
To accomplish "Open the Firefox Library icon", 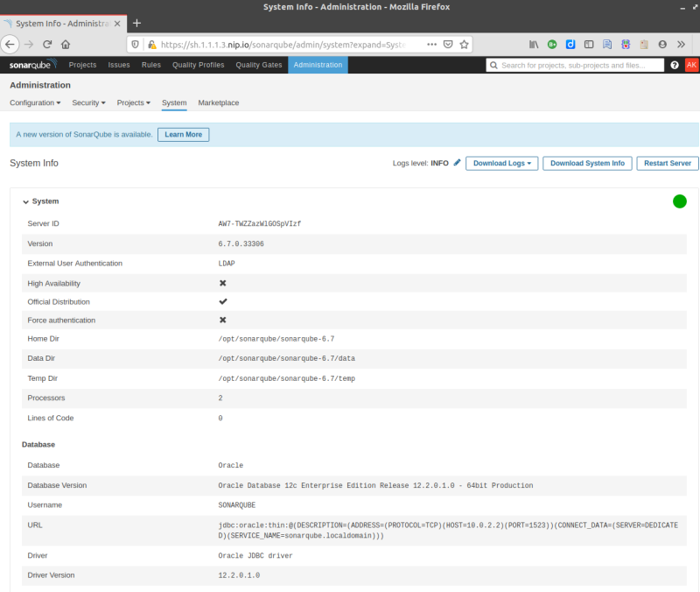I will coord(534,43).
